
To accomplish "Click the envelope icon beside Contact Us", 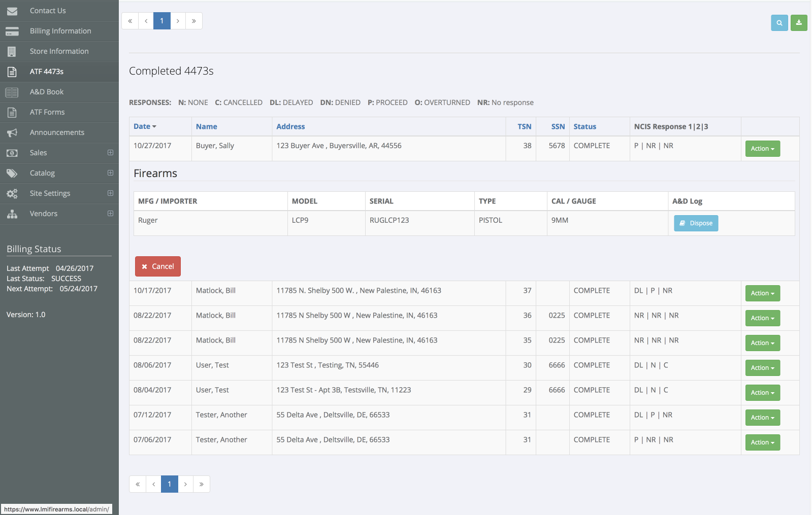I will coord(12,11).
